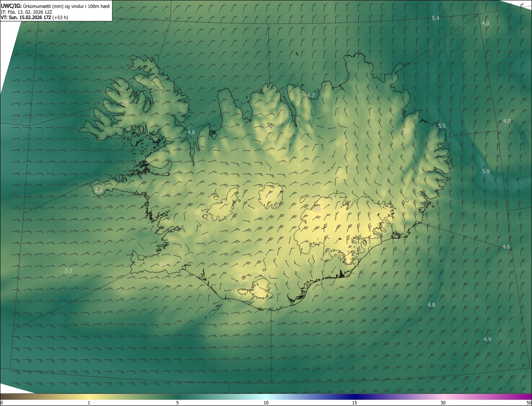Click the 1 tick label on the colour scale
Viewport: 532px width, 406px height.
click(89, 403)
